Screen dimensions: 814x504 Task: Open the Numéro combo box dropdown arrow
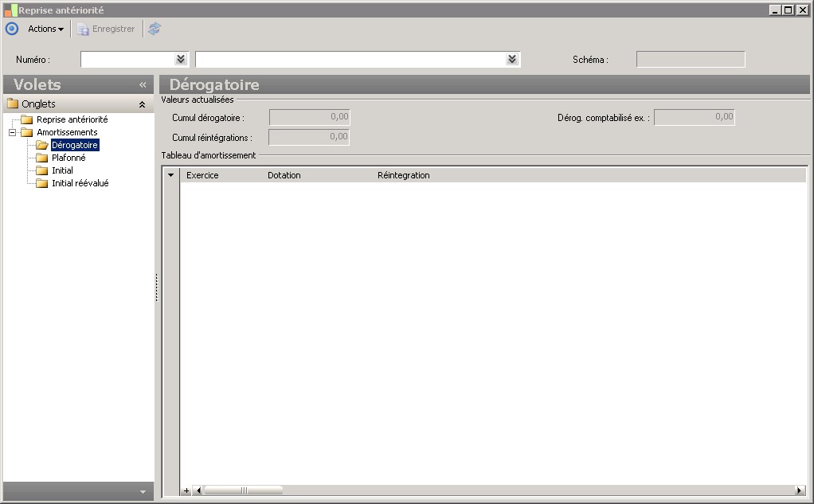181,59
